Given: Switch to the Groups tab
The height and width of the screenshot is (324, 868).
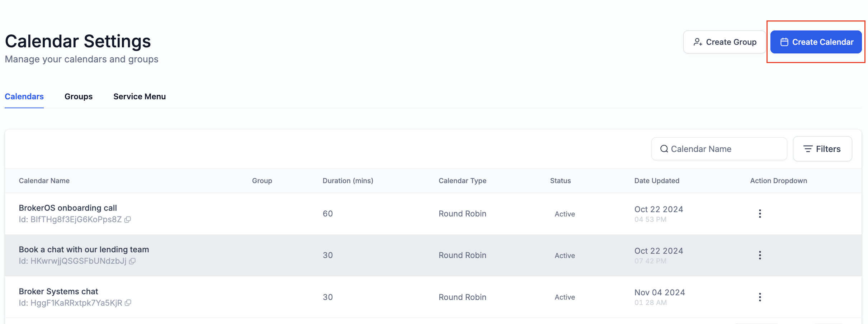Looking at the screenshot, I should click(79, 96).
